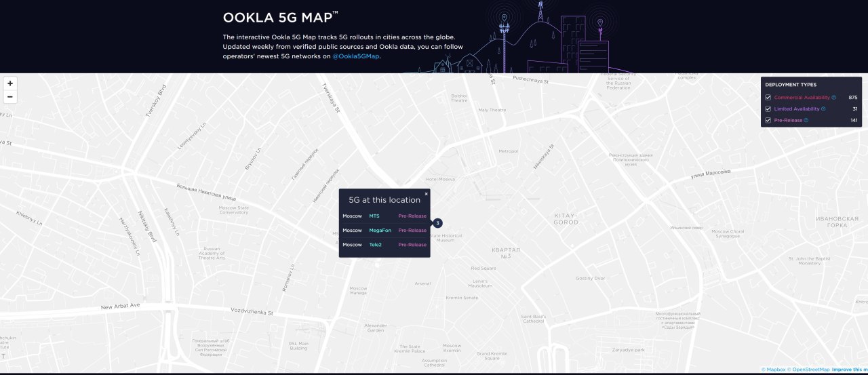Image resolution: width=868 pixels, height=375 pixels.
Task: Open info icon beside Limited Availability
Action: click(x=823, y=109)
